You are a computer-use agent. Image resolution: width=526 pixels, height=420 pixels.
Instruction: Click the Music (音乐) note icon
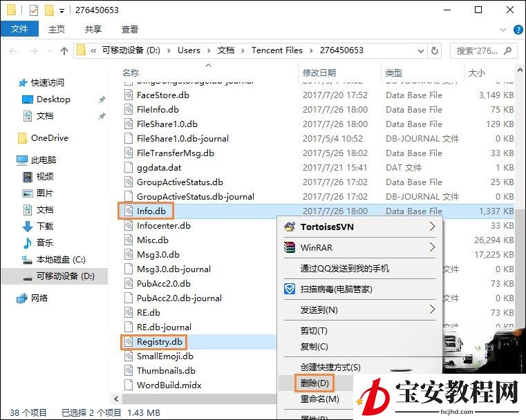pos(28,242)
